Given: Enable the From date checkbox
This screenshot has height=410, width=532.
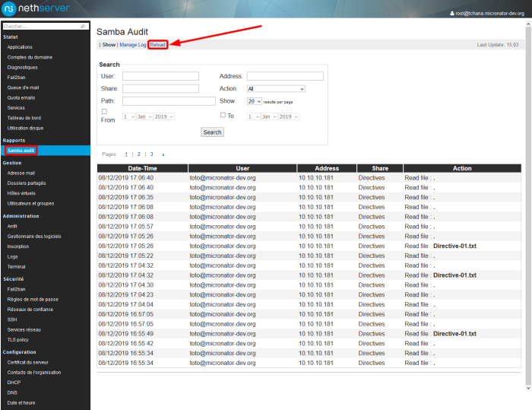Looking at the screenshot, I should pyautogui.click(x=104, y=111).
